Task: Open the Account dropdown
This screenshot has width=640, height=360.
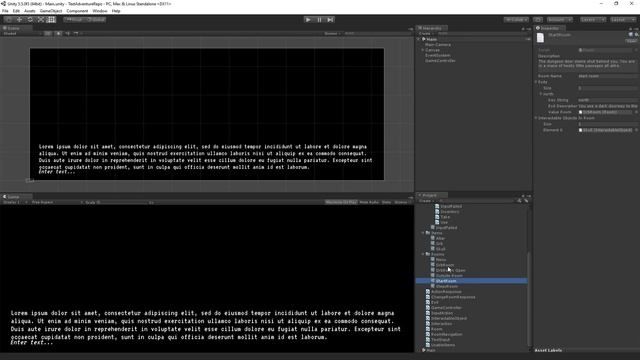Action: point(560,20)
